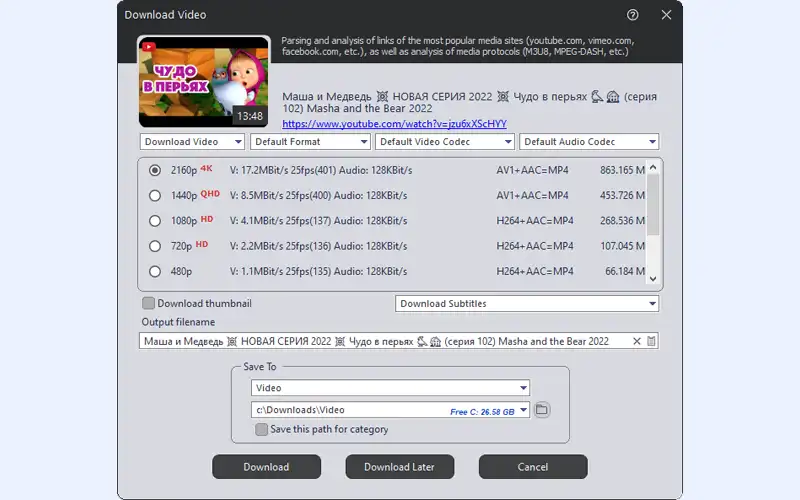
Task: Open the Download Video type dropdown
Action: 192,142
